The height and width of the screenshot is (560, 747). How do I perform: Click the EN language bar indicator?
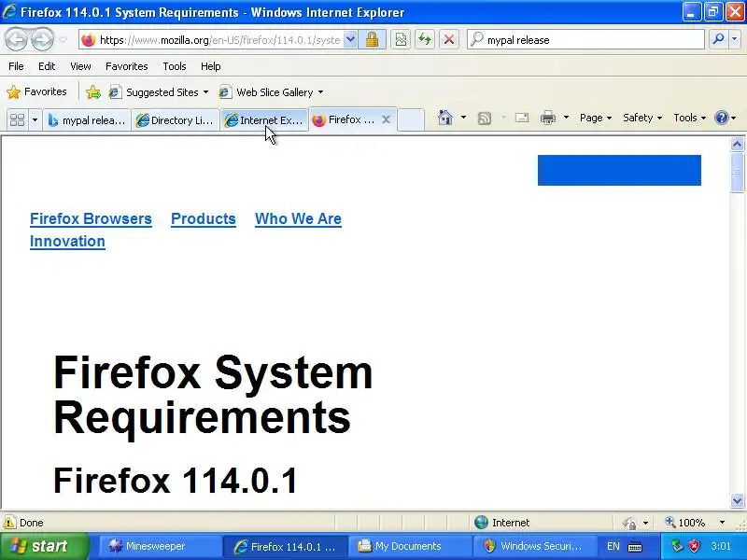tap(613, 546)
